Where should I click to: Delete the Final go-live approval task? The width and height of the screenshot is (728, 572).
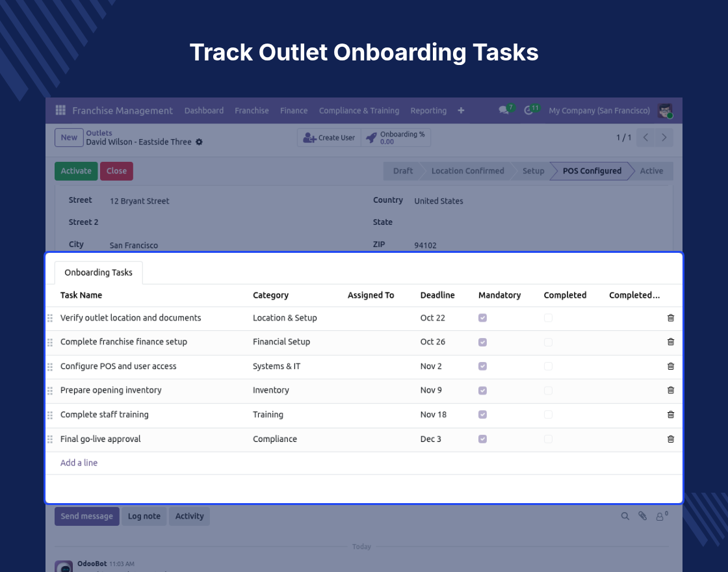tap(670, 439)
